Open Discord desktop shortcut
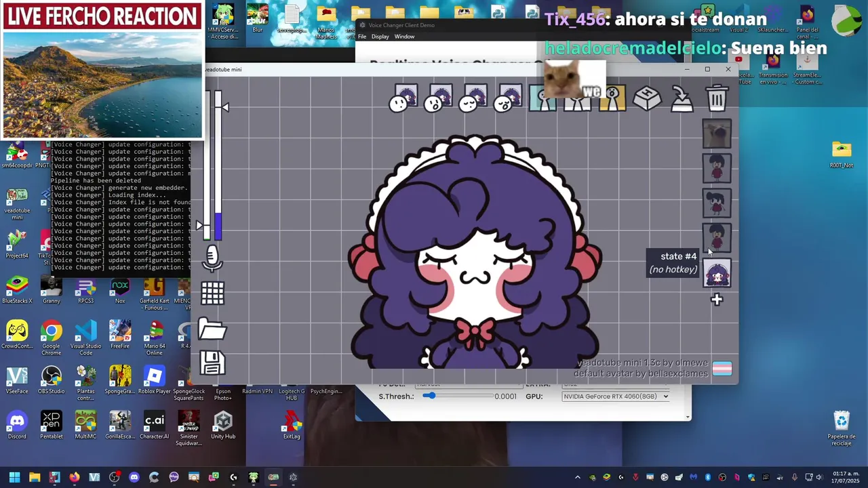Viewport: 868px width, 488px height. (x=17, y=424)
